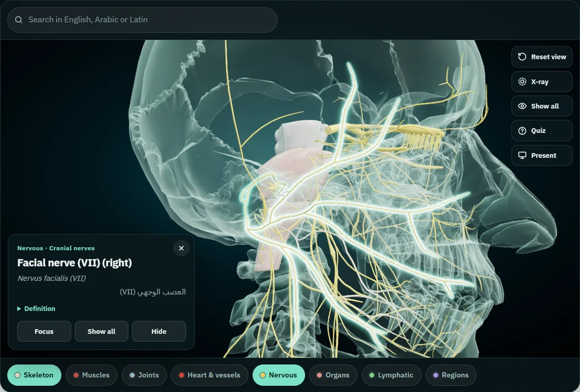
Task: Enable X-ray mode
Action: click(542, 82)
